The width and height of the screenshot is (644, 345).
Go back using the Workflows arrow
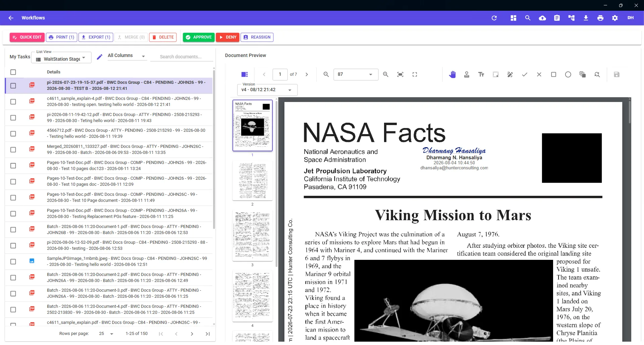point(11,18)
